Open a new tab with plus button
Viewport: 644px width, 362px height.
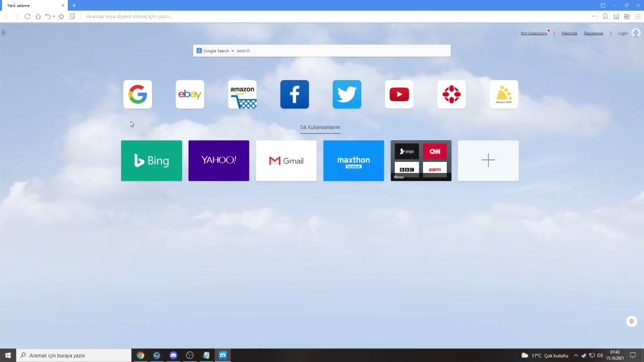(74, 6)
